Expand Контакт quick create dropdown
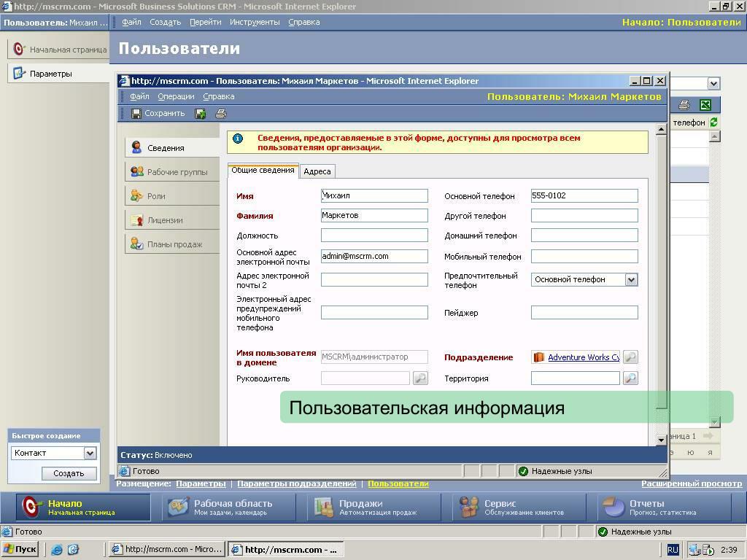 point(90,454)
